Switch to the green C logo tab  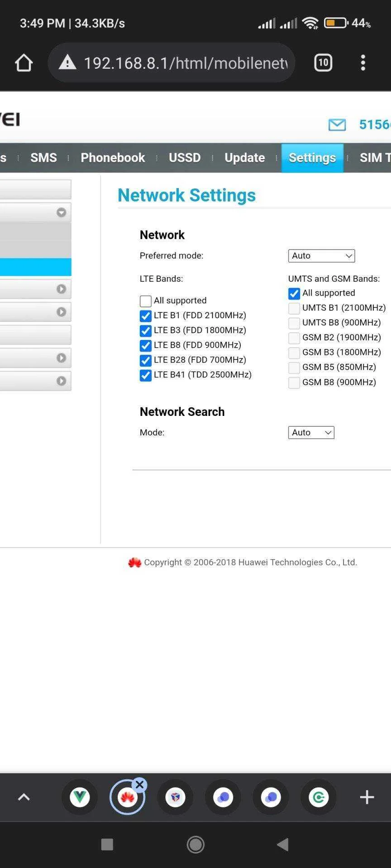pyautogui.click(x=319, y=797)
